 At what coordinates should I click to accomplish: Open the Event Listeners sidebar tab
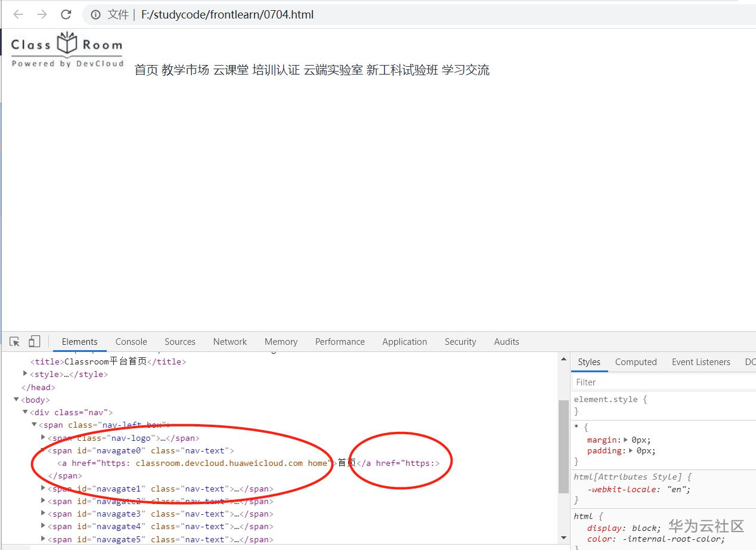pos(701,362)
